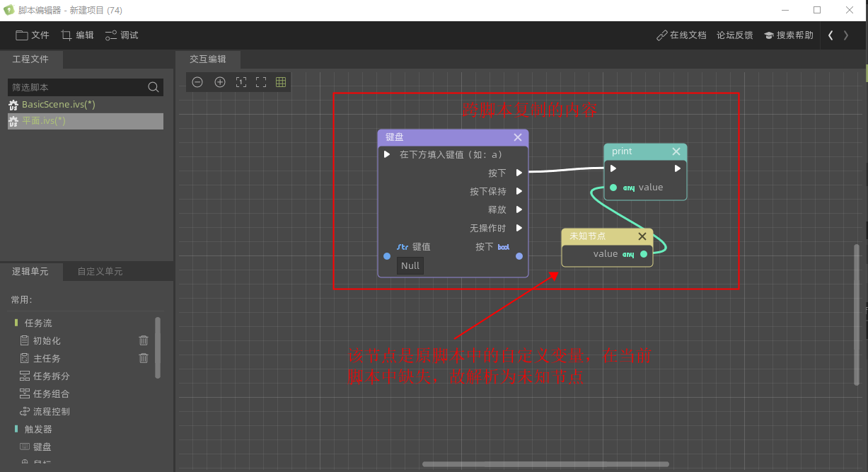Select BasicScene.ivs(*) script
Viewport: 868px width, 472px height.
pyautogui.click(x=86, y=104)
